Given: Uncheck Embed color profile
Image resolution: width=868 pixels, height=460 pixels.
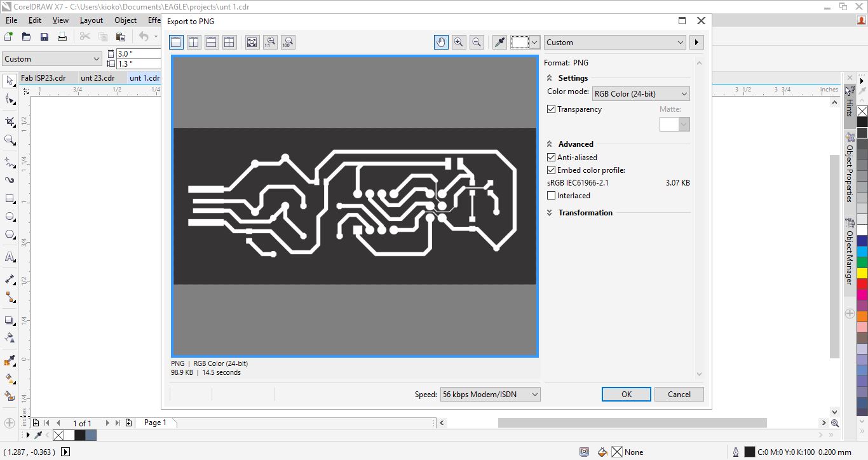Looking at the screenshot, I should [x=552, y=170].
